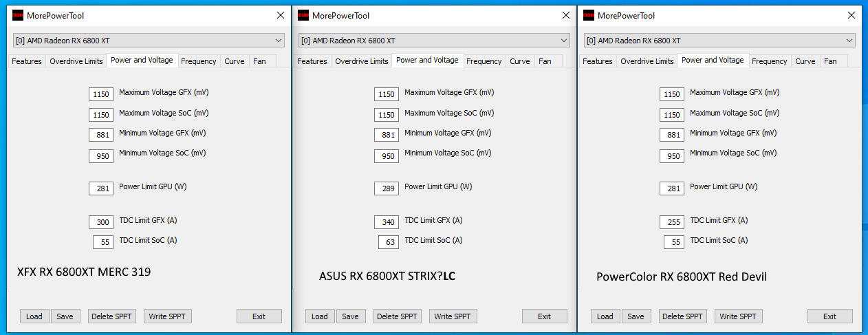Select Frequency tab in PowerColor Red Devil window
The width and height of the screenshot is (868, 335).
point(770,61)
